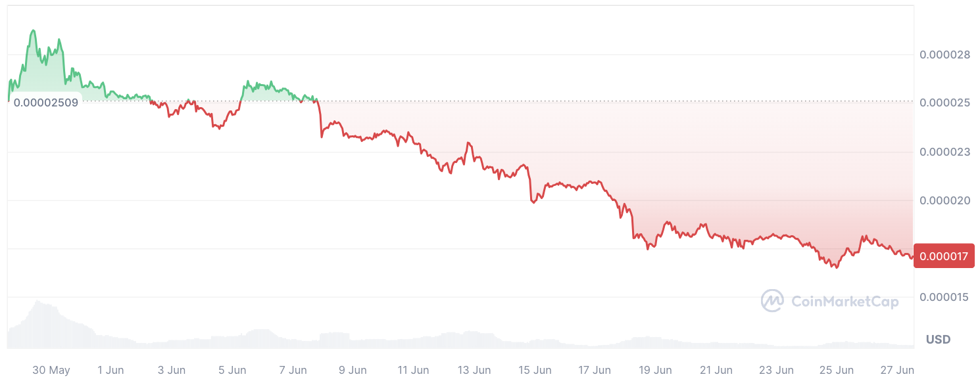Select the 30 May date marker
980x385 pixels.
(51, 371)
